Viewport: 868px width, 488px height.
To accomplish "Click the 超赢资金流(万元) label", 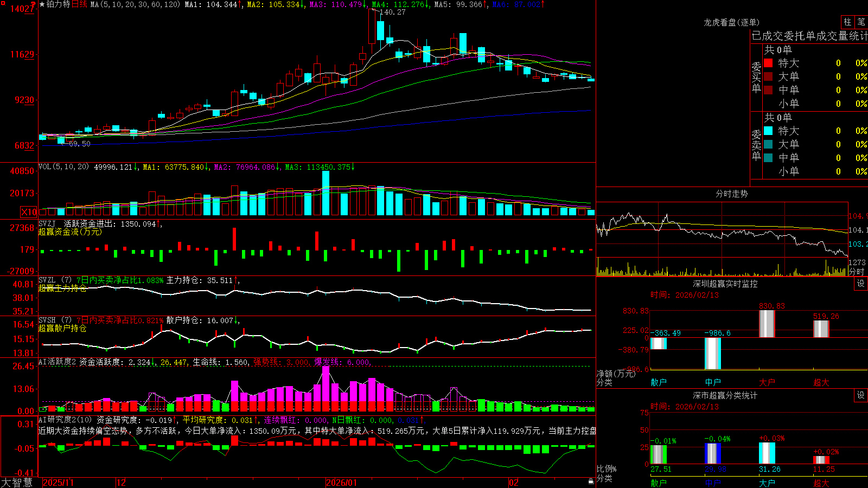I will coord(70,232).
